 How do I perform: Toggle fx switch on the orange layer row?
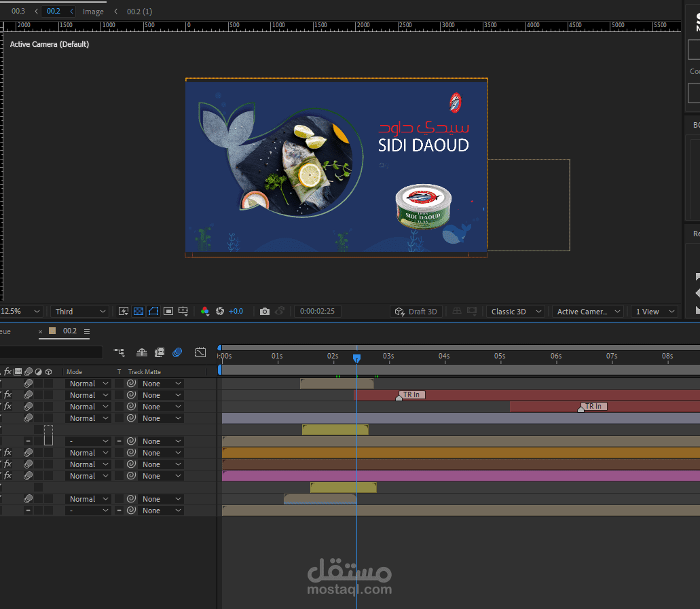[7, 452]
